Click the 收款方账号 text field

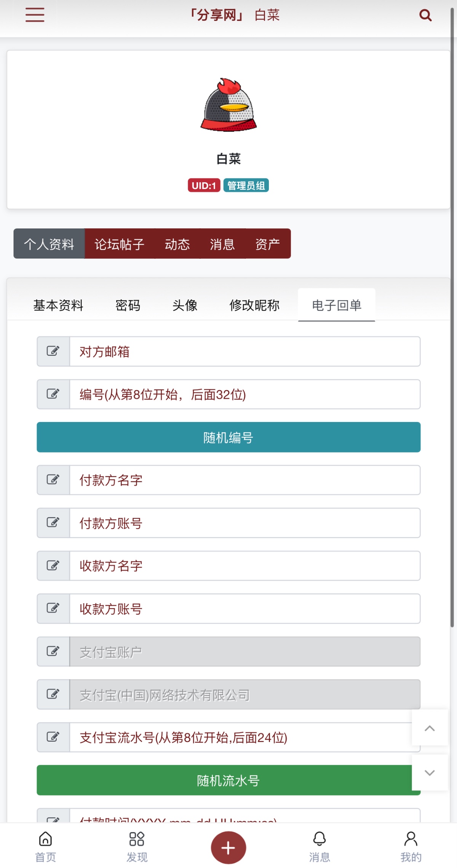tap(244, 609)
